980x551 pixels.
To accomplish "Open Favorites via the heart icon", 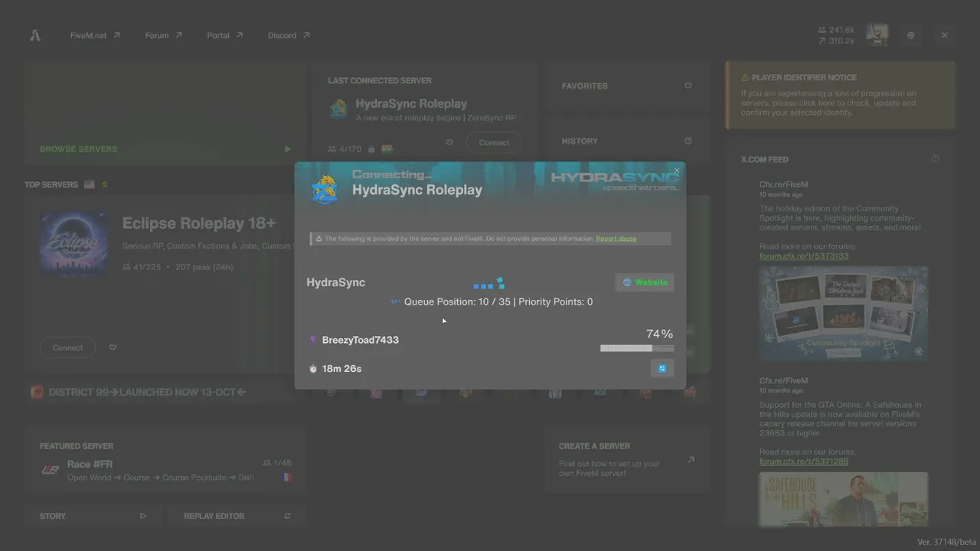I will tap(688, 86).
